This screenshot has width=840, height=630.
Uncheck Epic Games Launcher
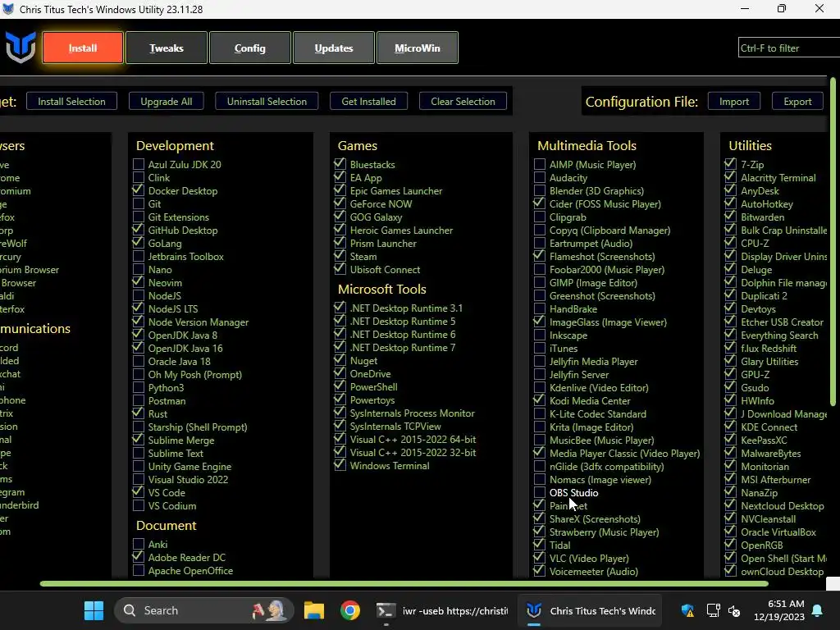point(340,190)
